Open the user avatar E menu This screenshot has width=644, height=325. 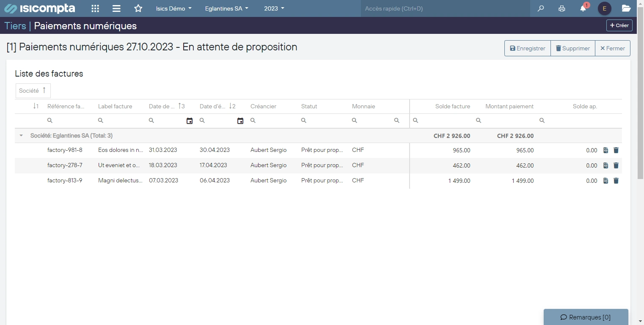[605, 8]
